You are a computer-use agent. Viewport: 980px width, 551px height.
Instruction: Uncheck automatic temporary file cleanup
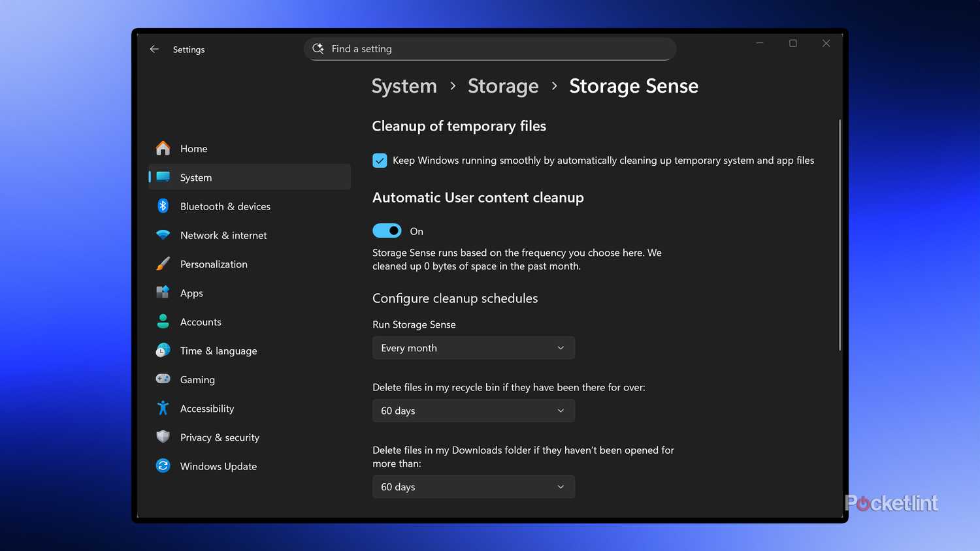click(x=380, y=160)
